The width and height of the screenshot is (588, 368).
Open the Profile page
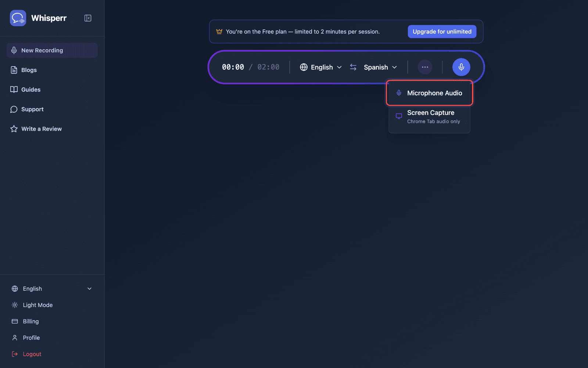tap(52, 337)
